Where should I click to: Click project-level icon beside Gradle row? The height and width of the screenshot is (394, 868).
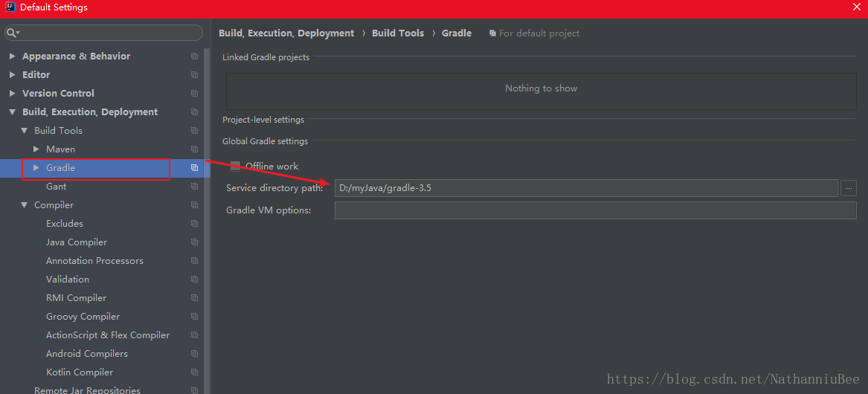coord(194,168)
